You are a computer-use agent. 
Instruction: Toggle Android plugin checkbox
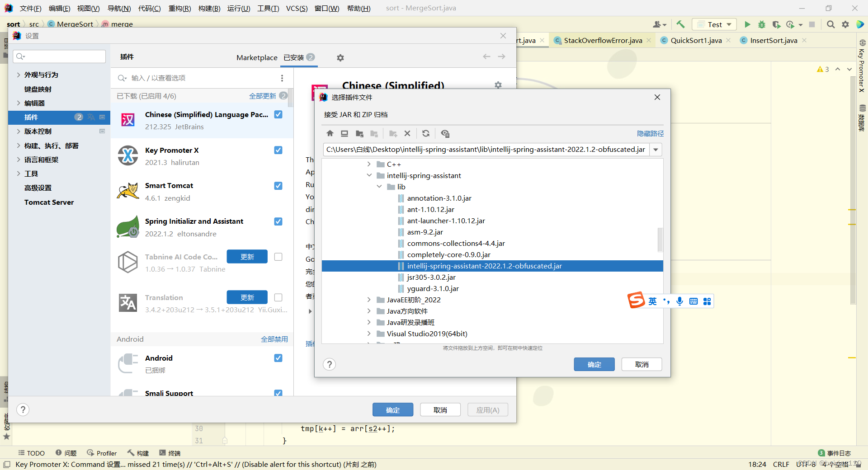278,358
